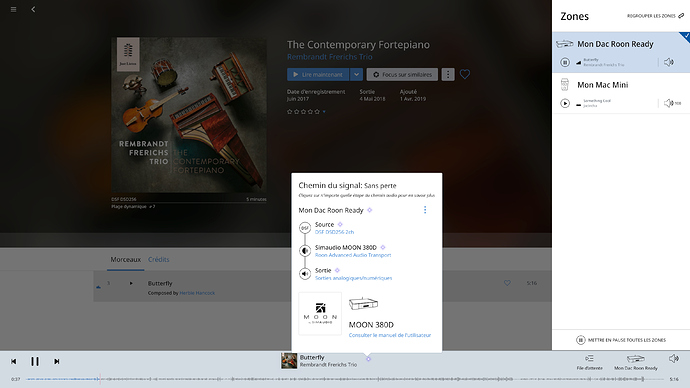Go back with the left arrow
This screenshot has width=690, height=388.
(33, 9)
